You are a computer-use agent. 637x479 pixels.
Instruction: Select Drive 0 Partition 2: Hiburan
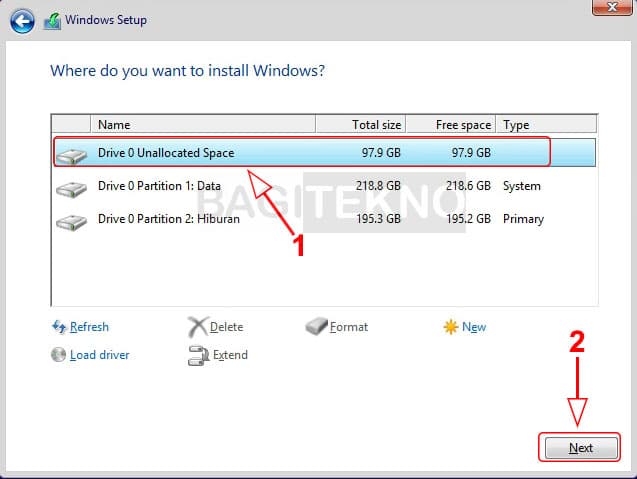(x=324, y=219)
